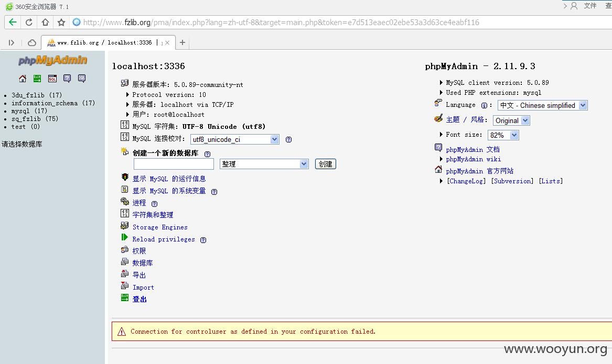Click the help icon beside Reload privileges
Viewport: 612px width, 364px height.
203,240
